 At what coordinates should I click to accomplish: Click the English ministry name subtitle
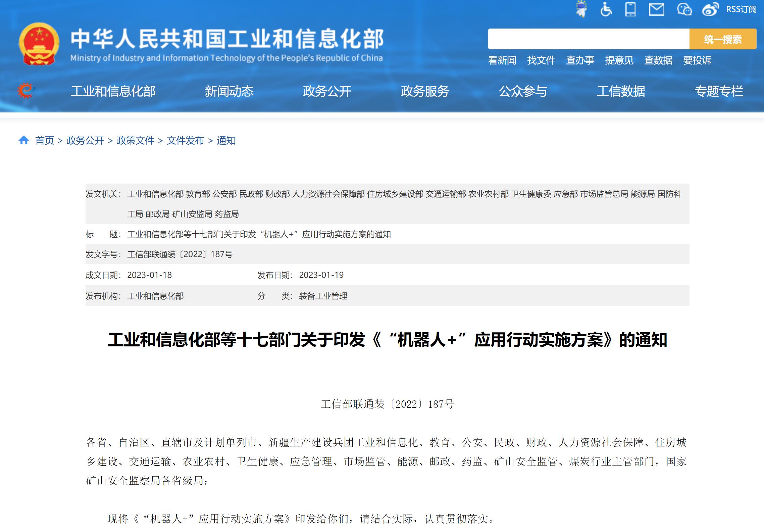click(226, 58)
